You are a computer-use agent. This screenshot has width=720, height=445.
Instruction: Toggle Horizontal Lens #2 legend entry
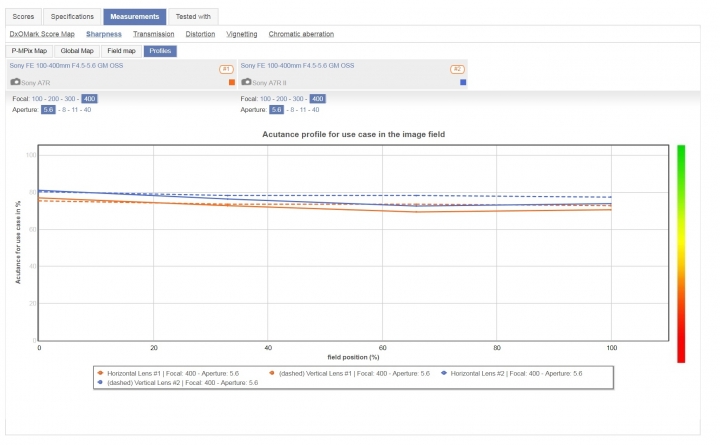click(x=512, y=373)
